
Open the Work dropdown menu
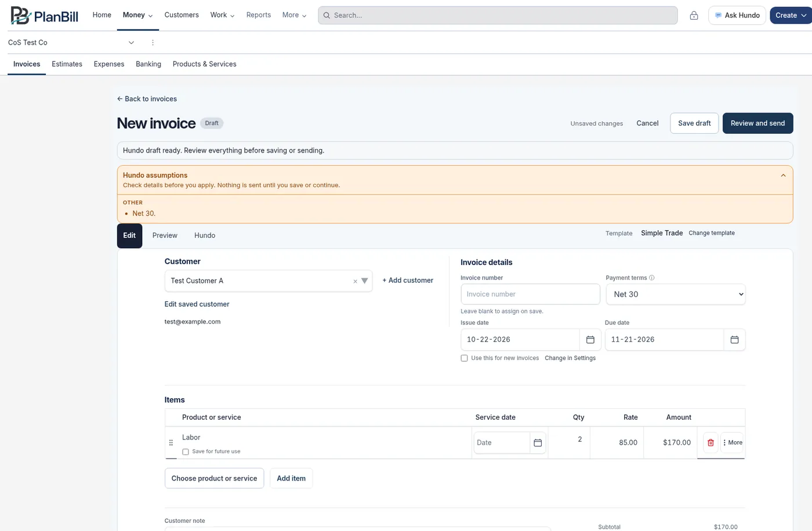click(222, 15)
